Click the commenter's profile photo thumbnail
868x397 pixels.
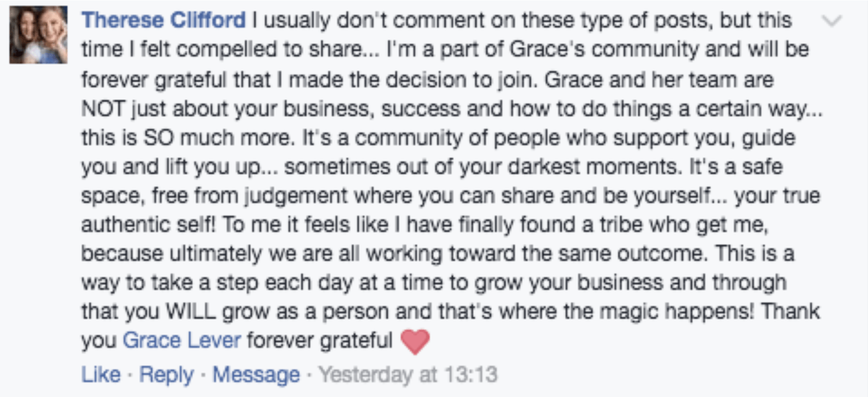pyautogui.click(x=39, y=35)
